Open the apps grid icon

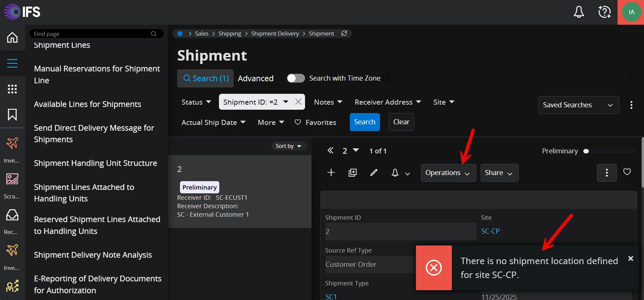[x=13, y=89]
